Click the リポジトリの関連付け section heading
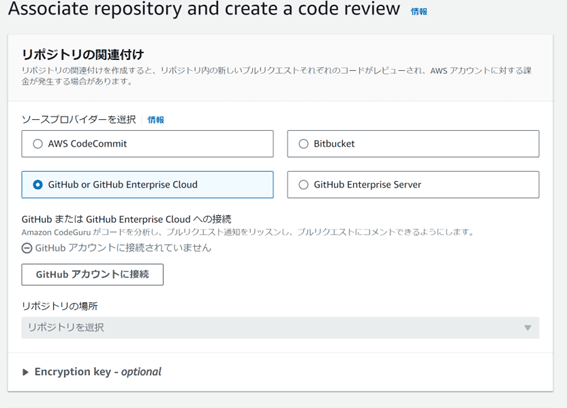 pyautogui.click(x=83, y=55)
